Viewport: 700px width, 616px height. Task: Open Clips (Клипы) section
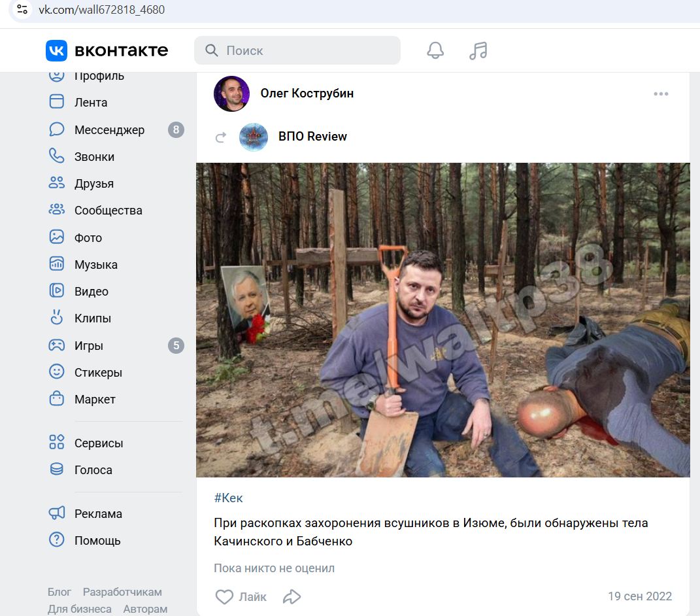coord(92,318)
